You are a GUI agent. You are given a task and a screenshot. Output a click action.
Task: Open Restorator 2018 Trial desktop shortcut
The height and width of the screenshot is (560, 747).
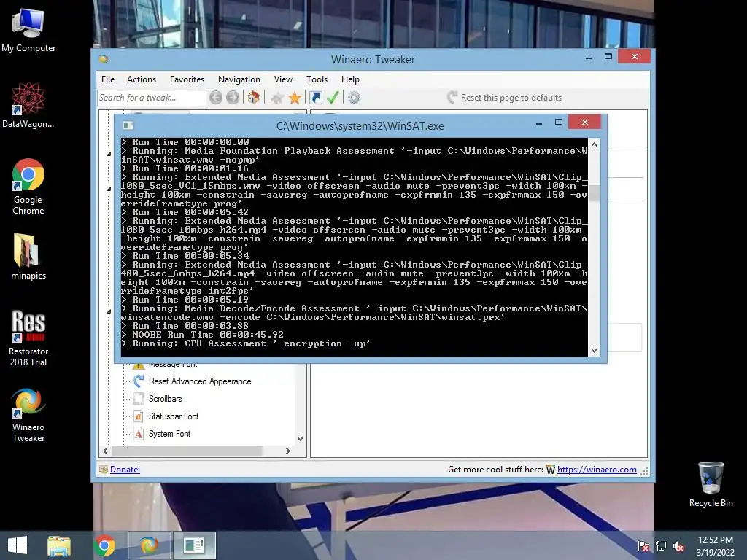(28, 338)
